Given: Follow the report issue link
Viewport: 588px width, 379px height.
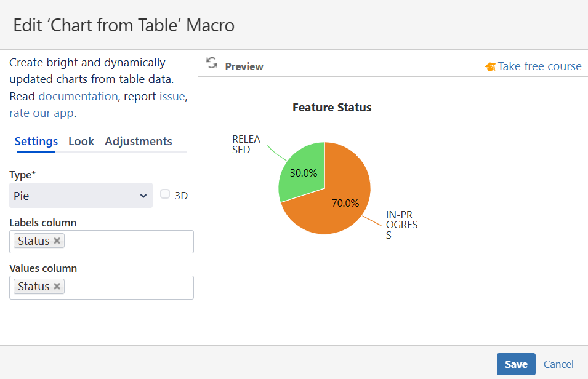Looking at the screenshot, I should [x=172, y=96].
